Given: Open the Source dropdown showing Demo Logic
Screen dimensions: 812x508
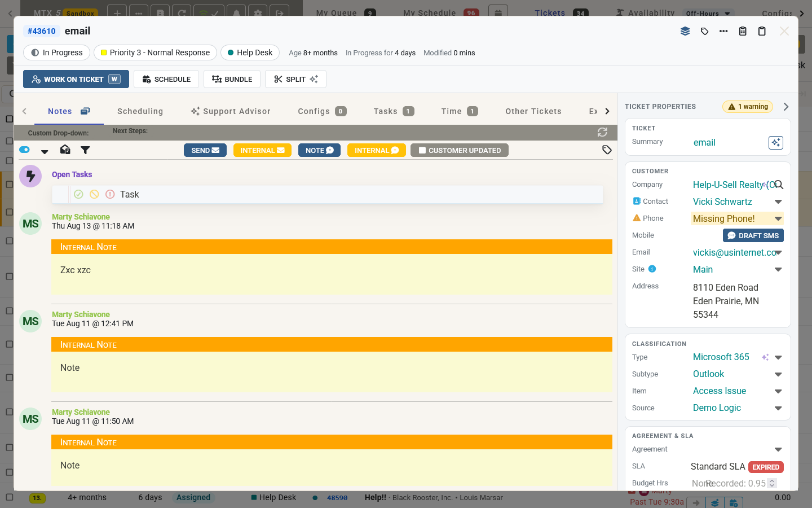Looking at the screenshot, I should (778, 408).
